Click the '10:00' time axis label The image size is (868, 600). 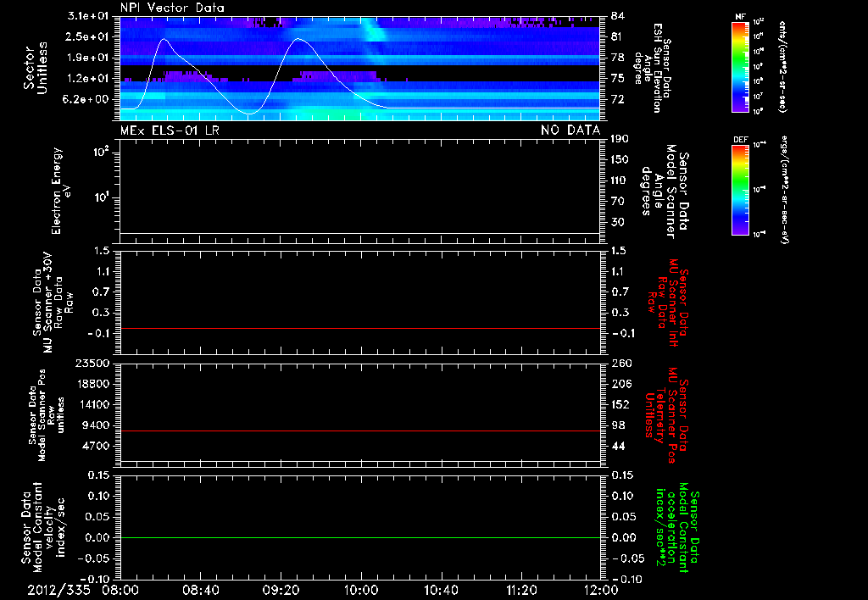pyautogui.click(x=360, y=590)
